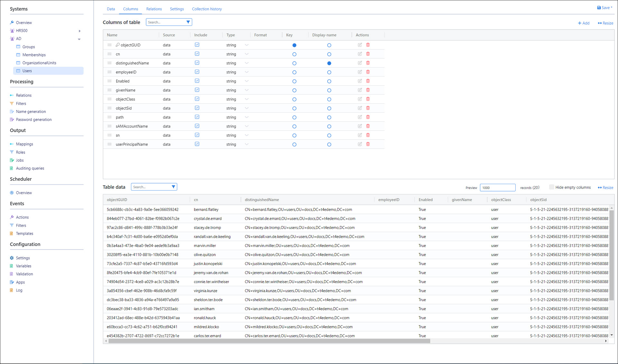
Task: Click the delete icon for objectGUID row
Action: pyautogui.click(x=368, y=45)
